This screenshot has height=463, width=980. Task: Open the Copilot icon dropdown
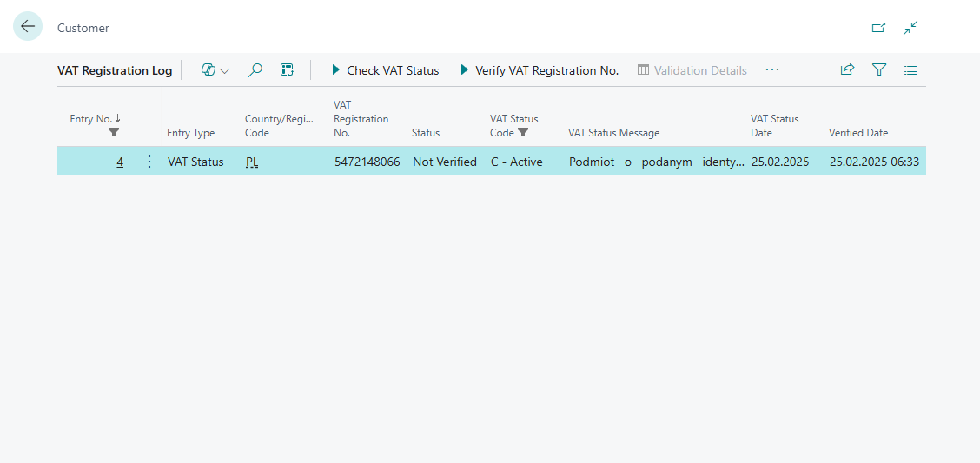(x=215, y=70)
